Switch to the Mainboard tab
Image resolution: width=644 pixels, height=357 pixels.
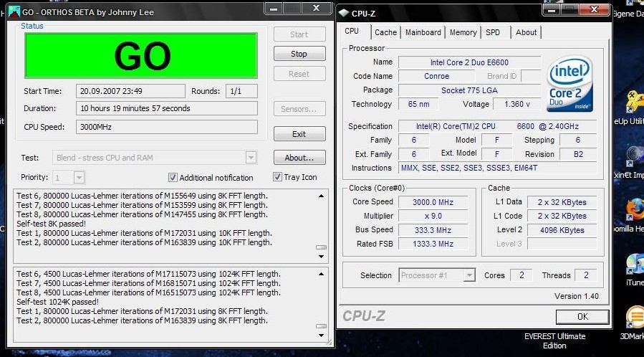coord(423,32)
